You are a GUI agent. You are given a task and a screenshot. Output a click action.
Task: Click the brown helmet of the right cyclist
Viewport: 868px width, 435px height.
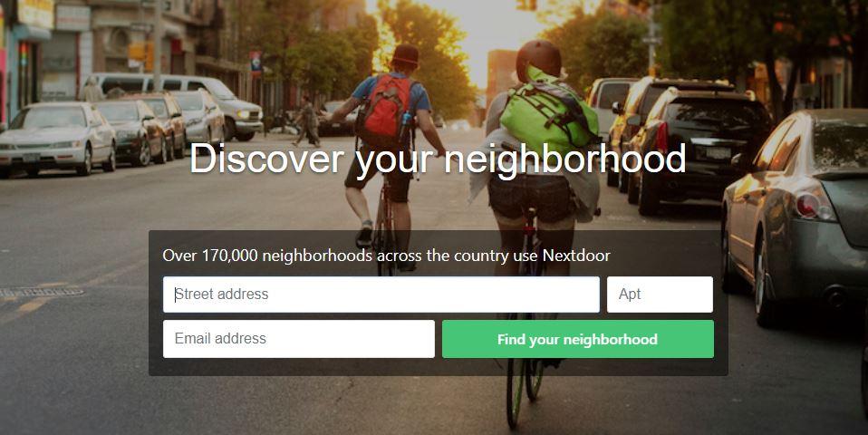coord(538,59)
